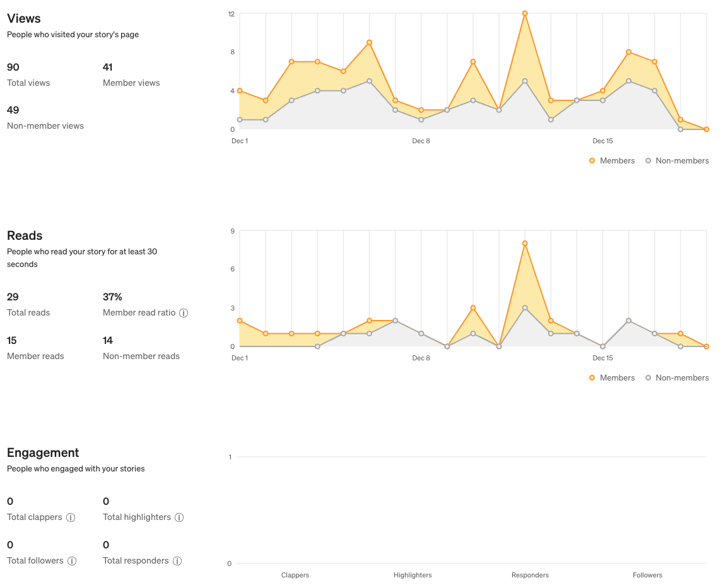Screen dimensions: 728x585
Task: Open the Total clappers info tooltip
Action: point(69,517)
